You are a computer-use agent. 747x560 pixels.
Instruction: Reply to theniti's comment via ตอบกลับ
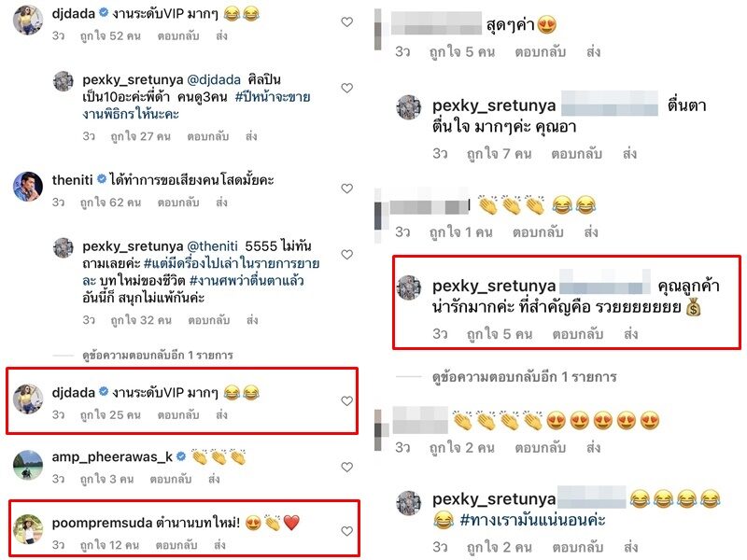[178, 203]
